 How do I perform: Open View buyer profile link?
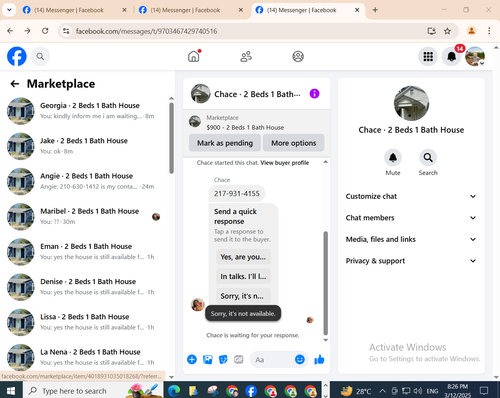[285, 163]
